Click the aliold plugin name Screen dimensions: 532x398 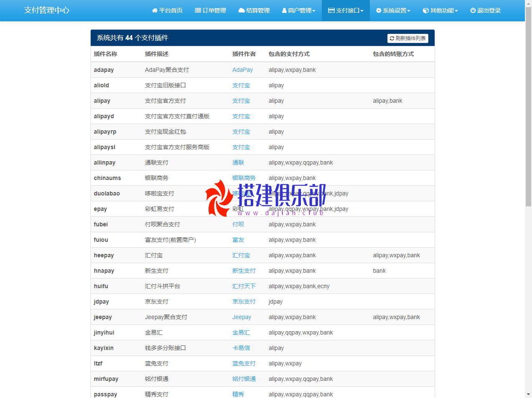(x=102, y=85)
